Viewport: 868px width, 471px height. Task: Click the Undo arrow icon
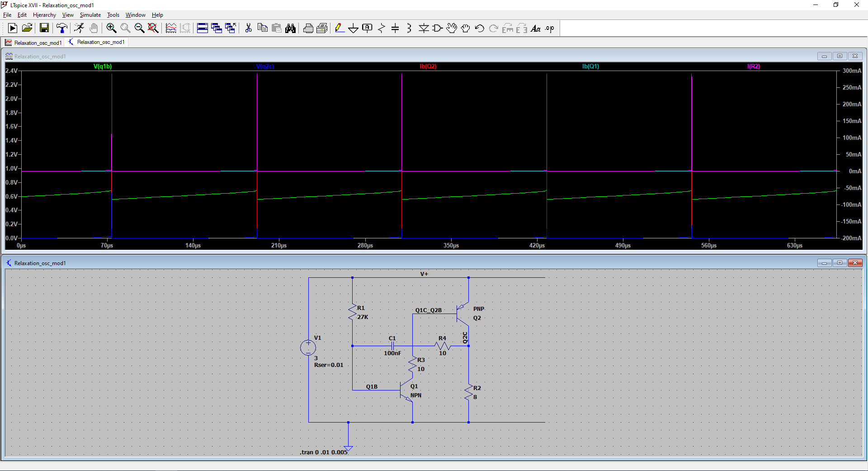[x=480, y=28]
